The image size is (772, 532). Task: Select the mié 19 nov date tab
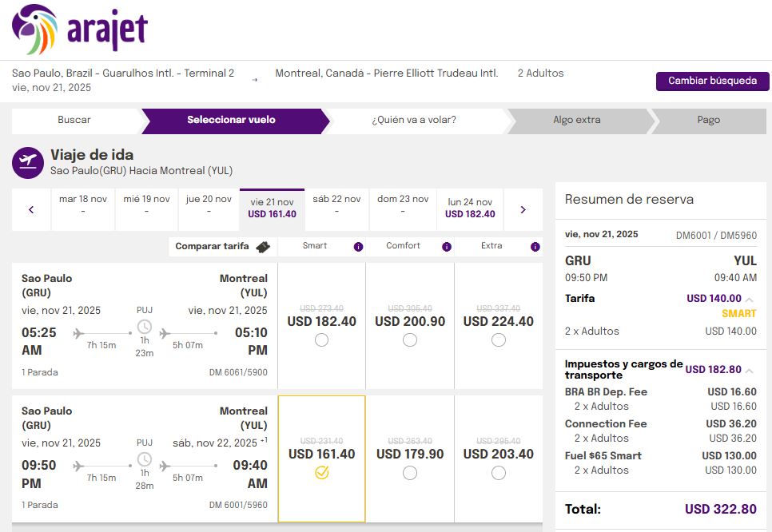click(146, 209)
